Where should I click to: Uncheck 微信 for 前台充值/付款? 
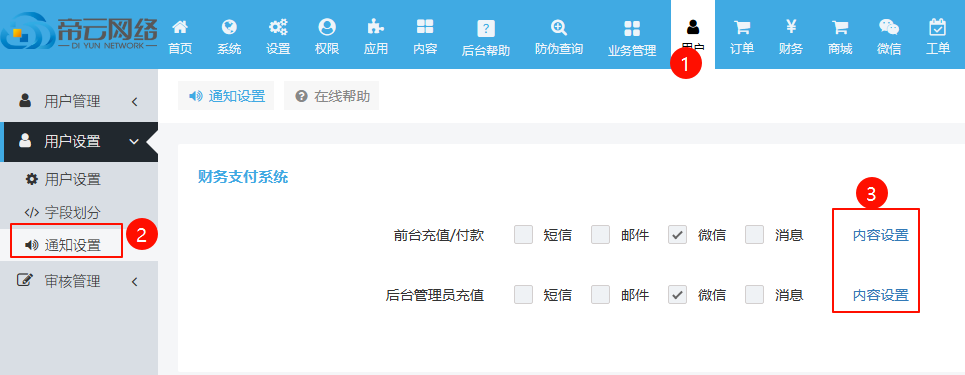click(x=678, y=235)
